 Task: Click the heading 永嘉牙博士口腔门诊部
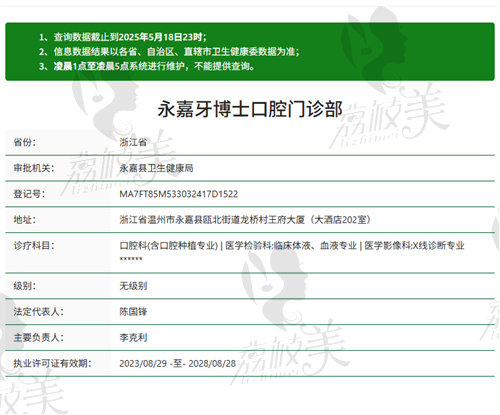point(250,109)
